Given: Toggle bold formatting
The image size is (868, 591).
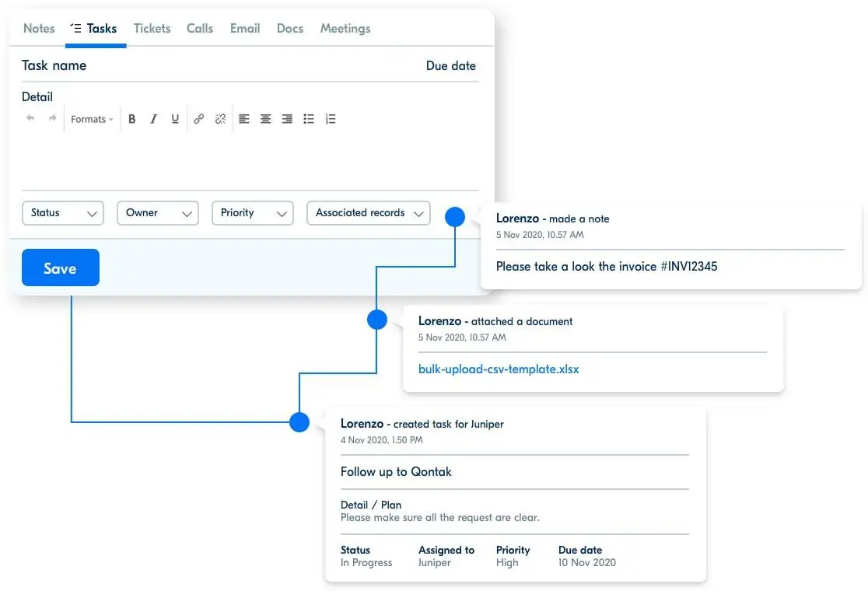Looking at the screenshot, I should tap(132, 119).
